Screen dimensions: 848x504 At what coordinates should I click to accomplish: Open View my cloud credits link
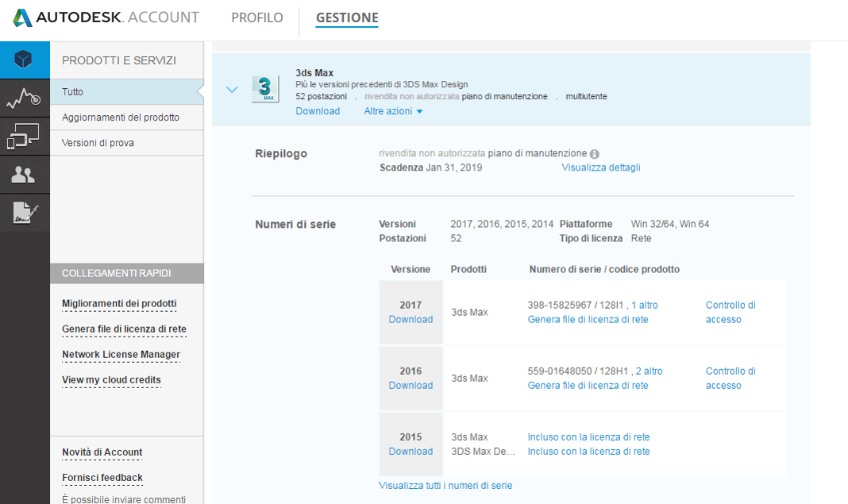[x=111, y=380]
